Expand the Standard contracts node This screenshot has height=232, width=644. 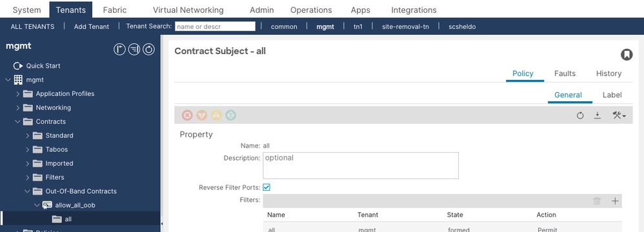coord(28,136)
